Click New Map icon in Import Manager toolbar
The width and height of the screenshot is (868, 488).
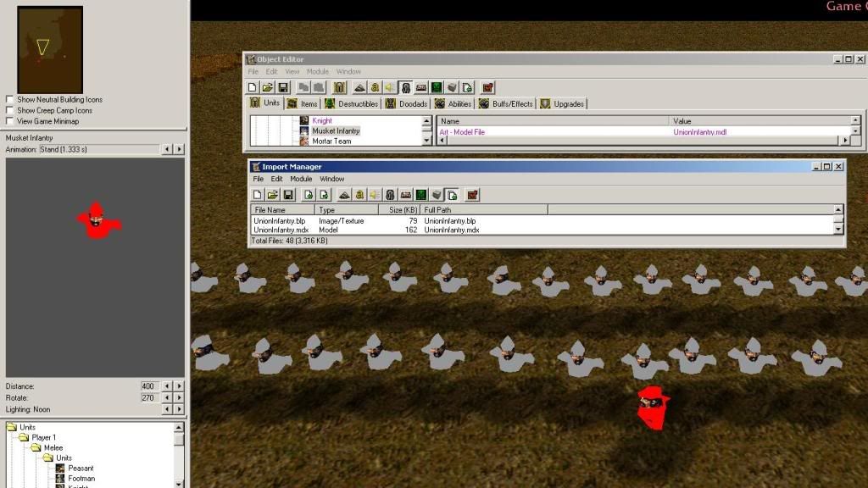click(x=258, y=195)
